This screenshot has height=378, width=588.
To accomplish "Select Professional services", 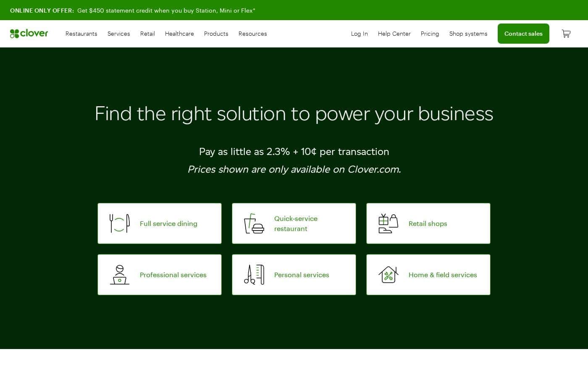I will click(160, 275).
